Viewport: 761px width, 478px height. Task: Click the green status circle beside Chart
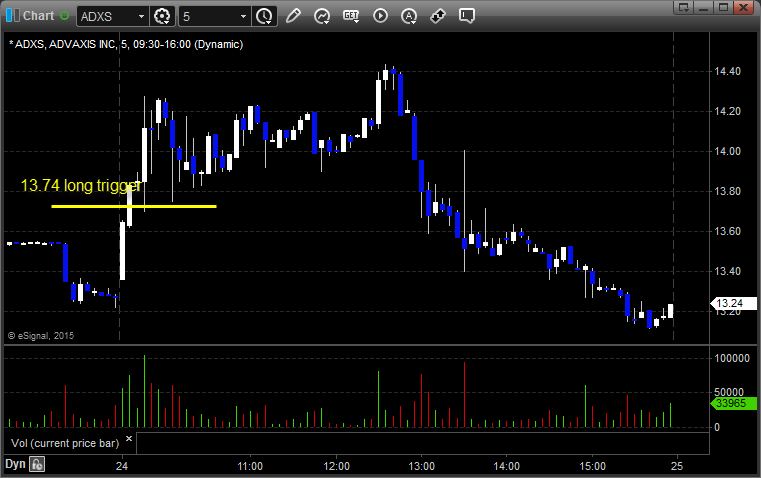tap(65, 16)
